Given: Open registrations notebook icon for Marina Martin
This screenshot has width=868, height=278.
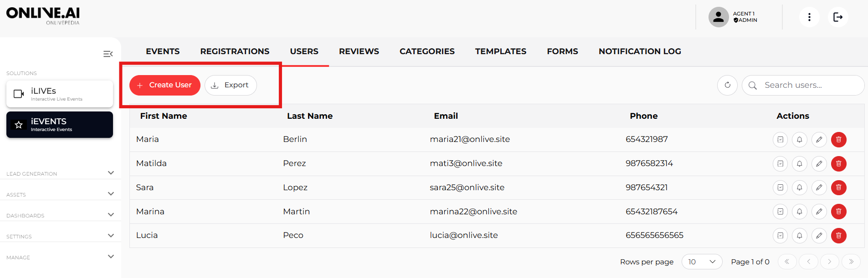Looking at the screenshot, I should pyautogui.click(x=780, y=212).
